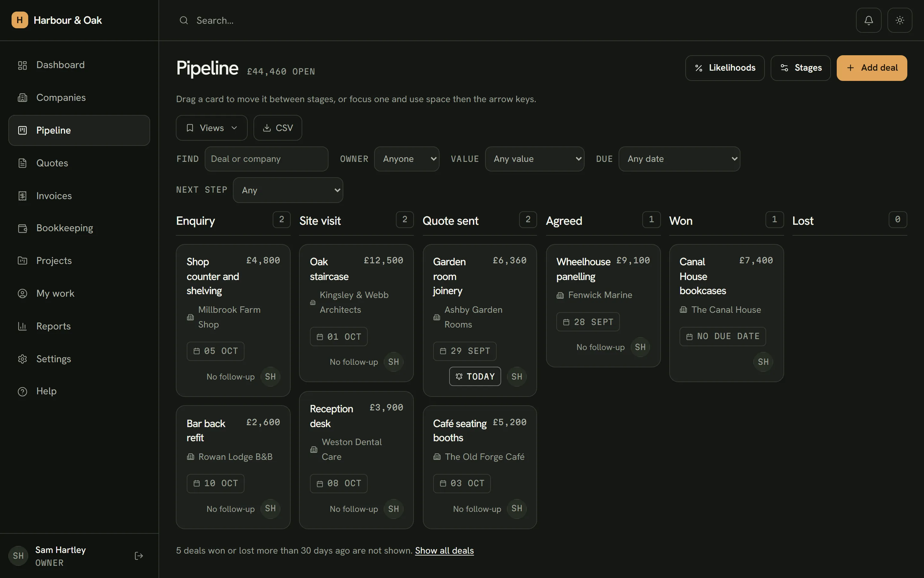Click the My work person icon
The height and width of the screenshot is (578, 924).
pyautogui.click(x=22, y=293)
